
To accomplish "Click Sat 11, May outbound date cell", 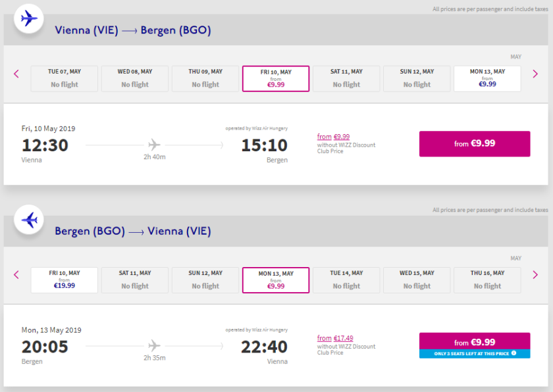I will (346, 78).
